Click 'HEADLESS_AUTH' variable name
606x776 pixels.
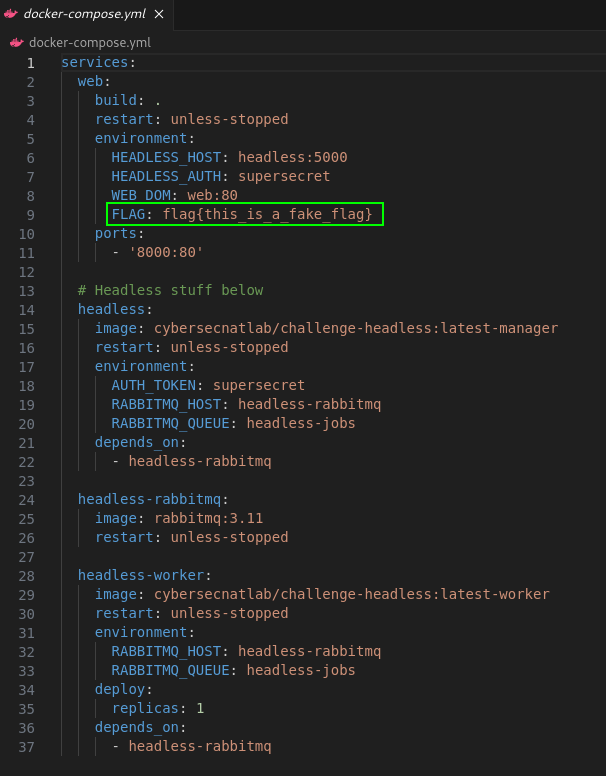(x=166, y=176)
